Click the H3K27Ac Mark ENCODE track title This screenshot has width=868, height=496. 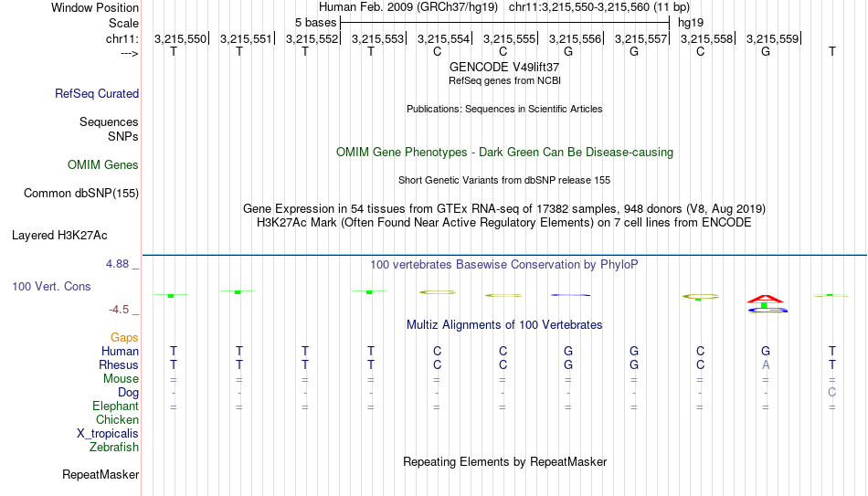(x=504, y=223)
